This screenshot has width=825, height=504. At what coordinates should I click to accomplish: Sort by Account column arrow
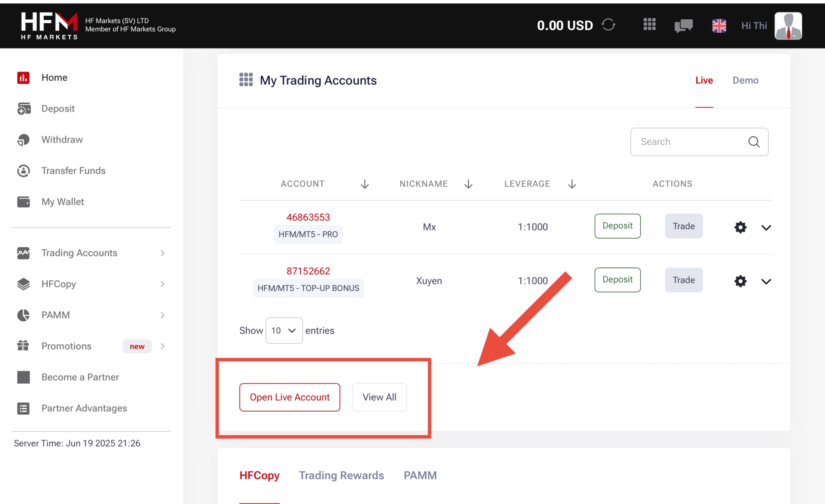[364, 184]
